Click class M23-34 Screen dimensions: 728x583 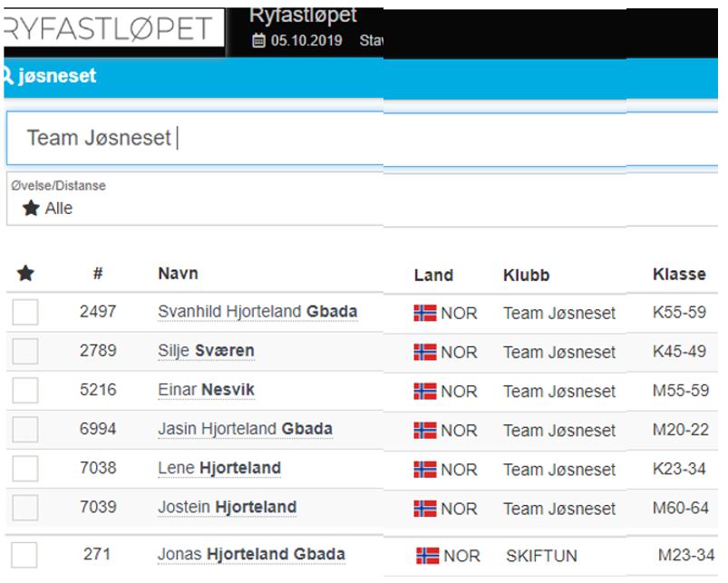click(x=686, y=555)
